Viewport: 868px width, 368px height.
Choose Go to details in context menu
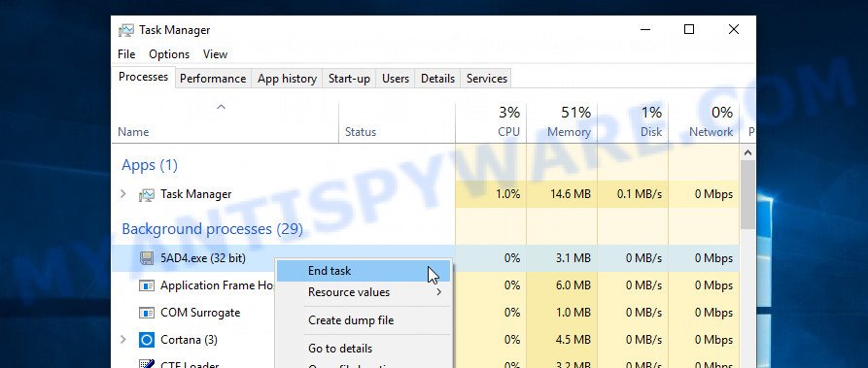point(364,348)
